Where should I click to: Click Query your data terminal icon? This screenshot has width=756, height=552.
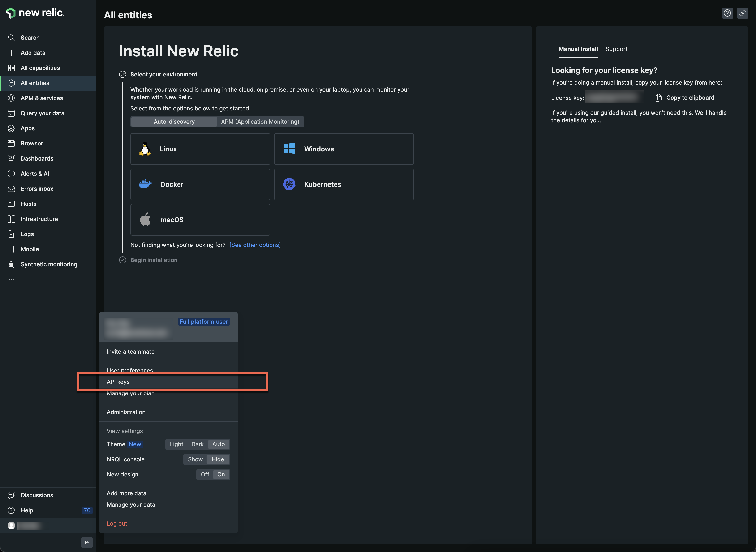(x=11, y=113)
